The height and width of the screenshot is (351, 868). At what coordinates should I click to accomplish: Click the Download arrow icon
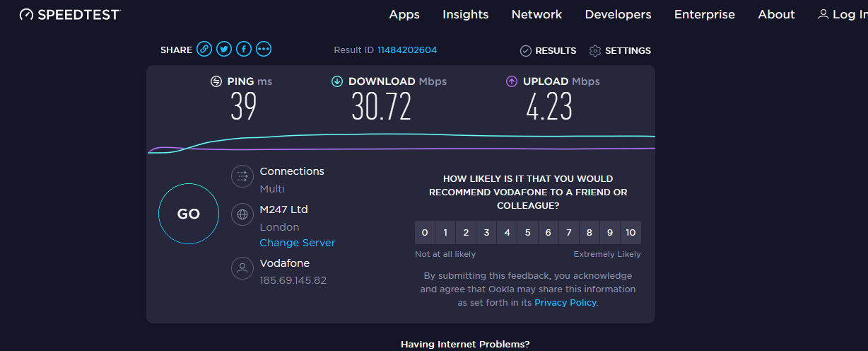[337, 81]
